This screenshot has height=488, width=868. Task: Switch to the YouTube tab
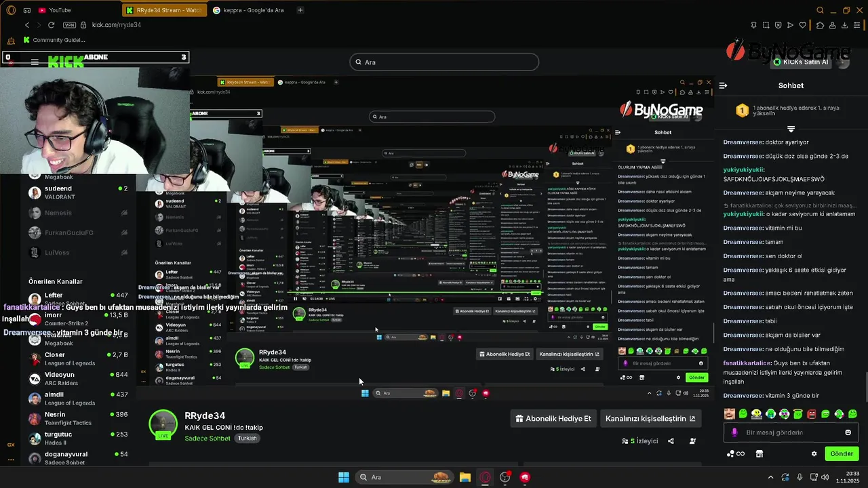pyautogui.click(x=54, y=10)
